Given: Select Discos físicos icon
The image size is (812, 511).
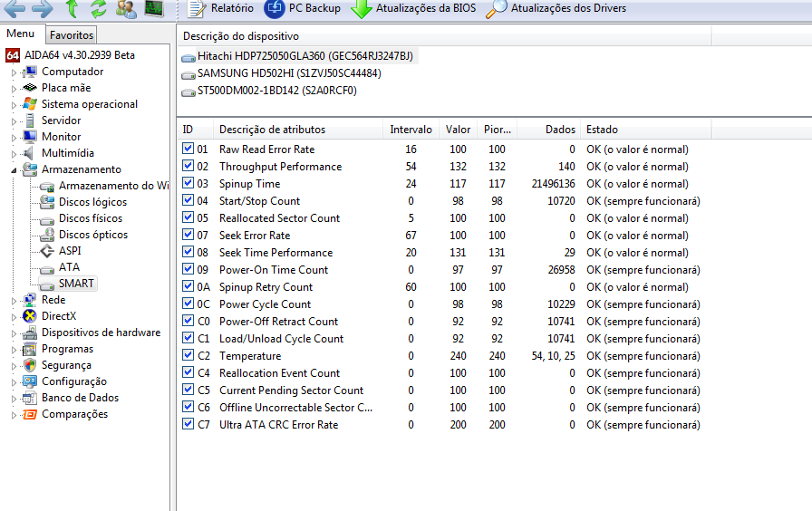Looking at the screenshot, I should (x=47, y=219).
